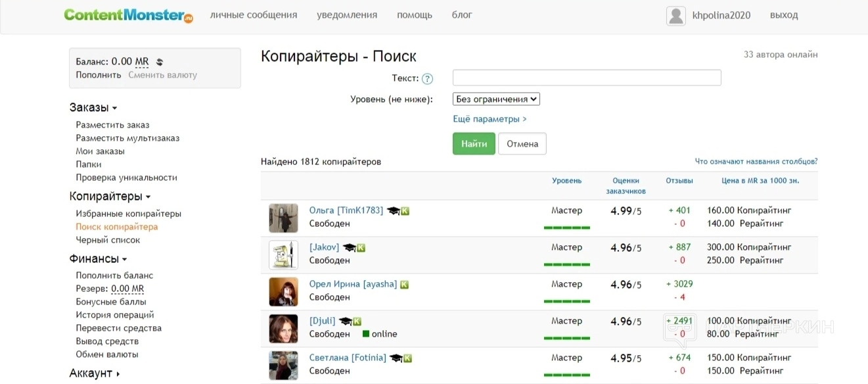Image resolution: width=868 pixels, height=384 pixels.
Task: Open Папки in sidebar
Action: tap(89, 164)
